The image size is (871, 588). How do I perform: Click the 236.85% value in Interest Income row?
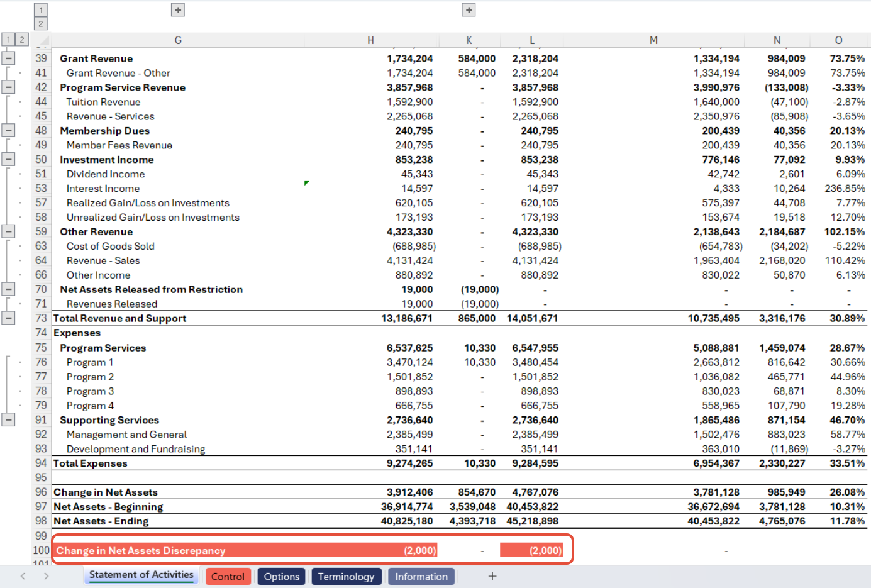coord(845,189)
